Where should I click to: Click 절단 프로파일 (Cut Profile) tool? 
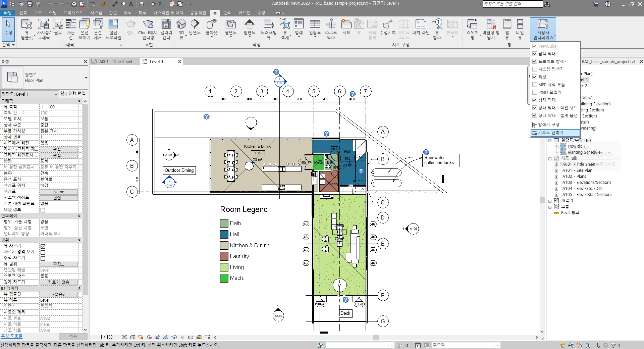113,29
